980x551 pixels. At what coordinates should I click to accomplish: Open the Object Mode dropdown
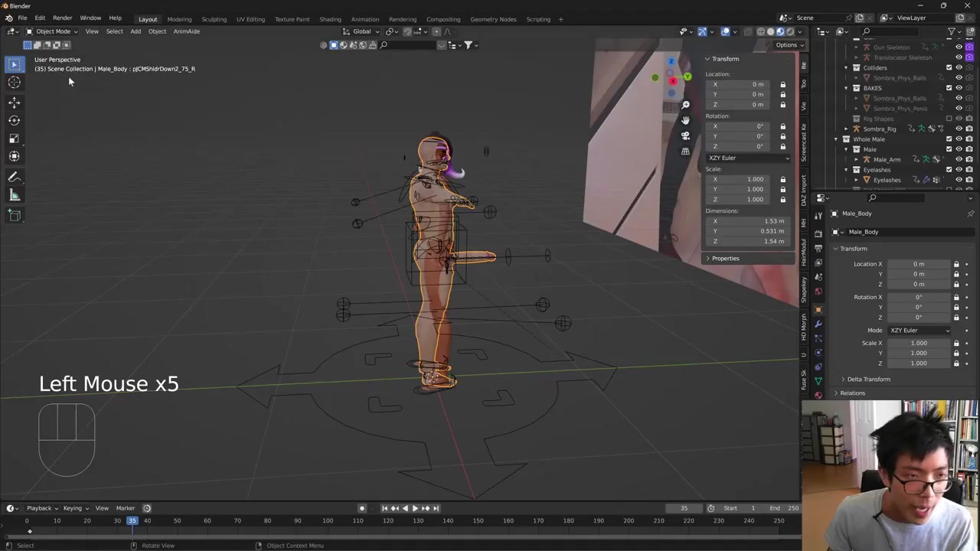pos(52,31)
